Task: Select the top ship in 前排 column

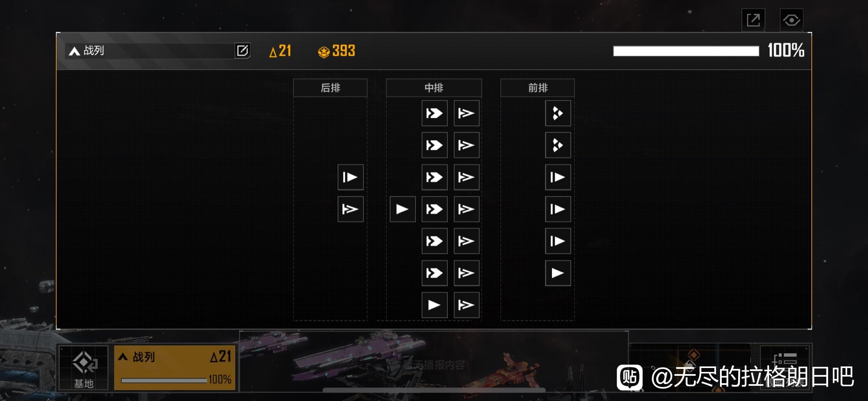Action: point(558,113)
